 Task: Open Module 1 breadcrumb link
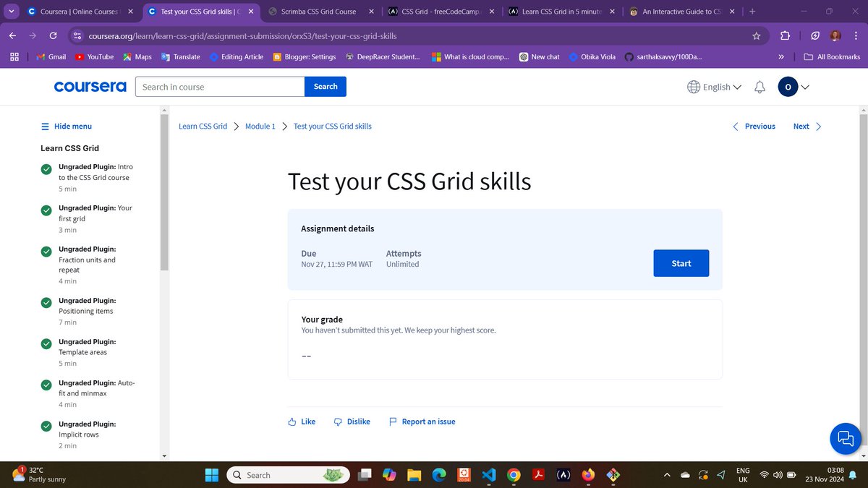260,126
